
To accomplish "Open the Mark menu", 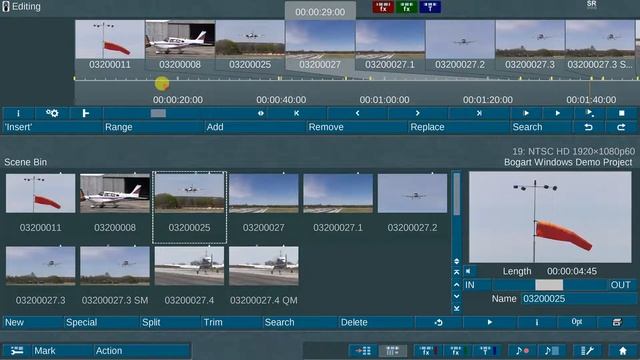I will [62, 351].
